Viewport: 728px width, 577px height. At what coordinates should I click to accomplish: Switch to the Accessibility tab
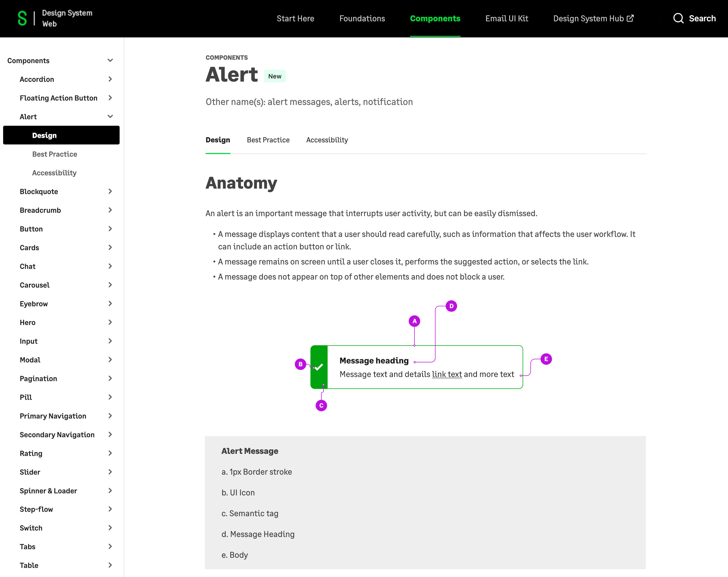click(x=327, y=140)
